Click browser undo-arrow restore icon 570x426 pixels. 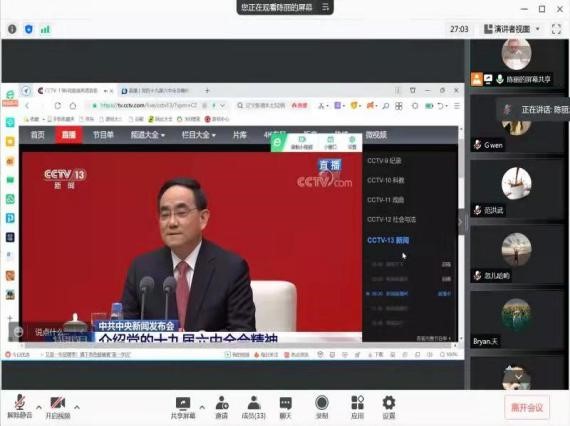(x=441, y=106)
